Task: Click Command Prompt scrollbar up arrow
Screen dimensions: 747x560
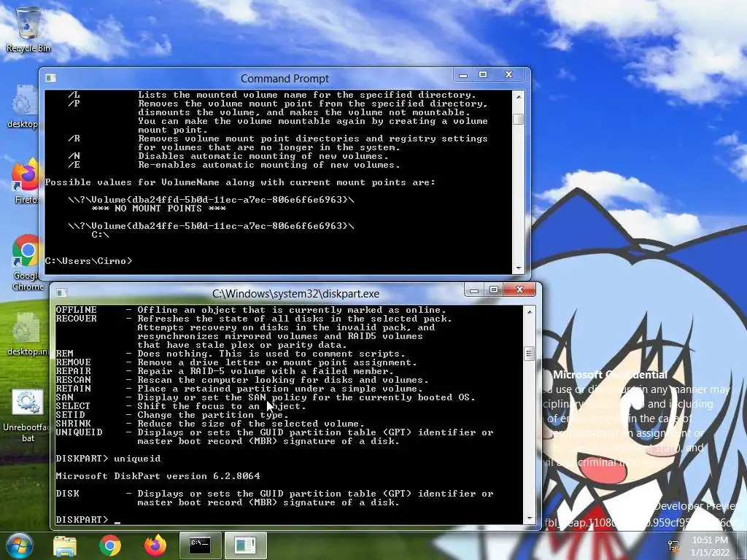Action: coord(519,96)
